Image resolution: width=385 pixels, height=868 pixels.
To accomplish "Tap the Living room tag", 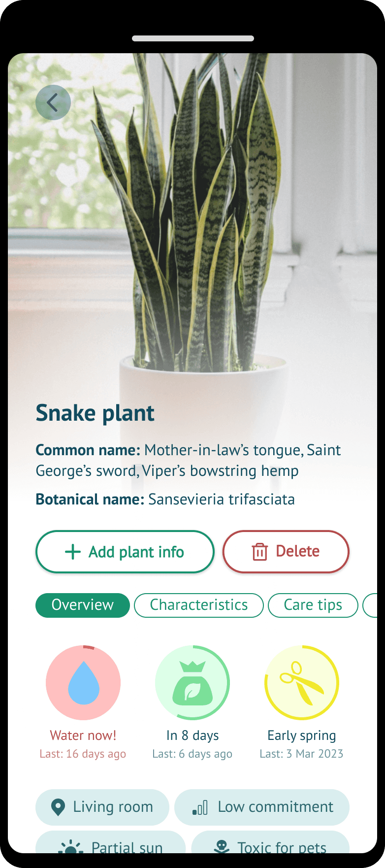I will coord(102,807).
